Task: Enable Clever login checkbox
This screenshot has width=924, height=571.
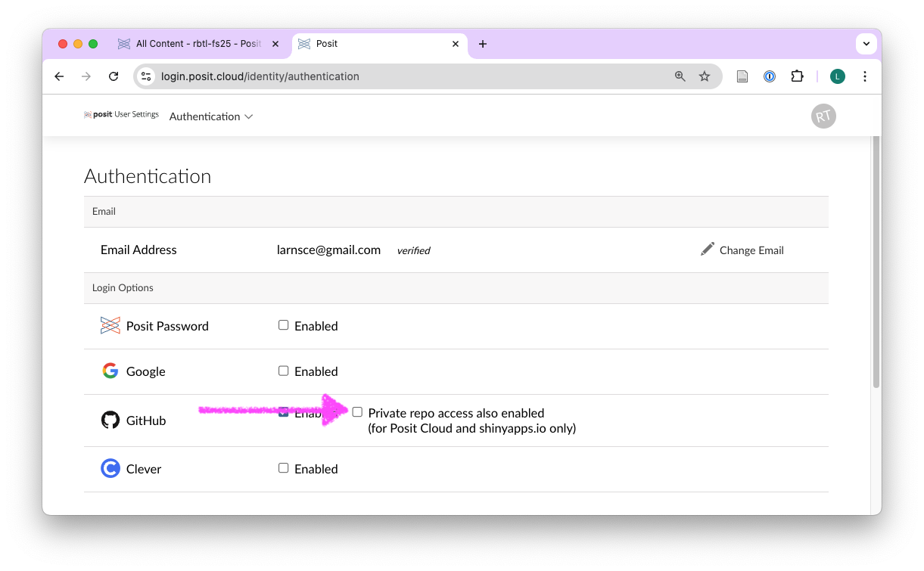Action: (284, 468)
